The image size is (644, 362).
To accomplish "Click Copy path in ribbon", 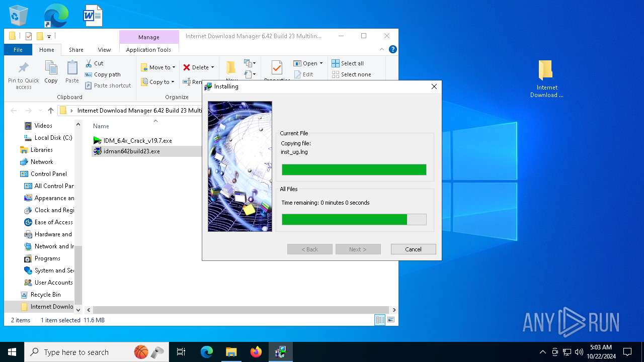I will (x=103, y=74).
